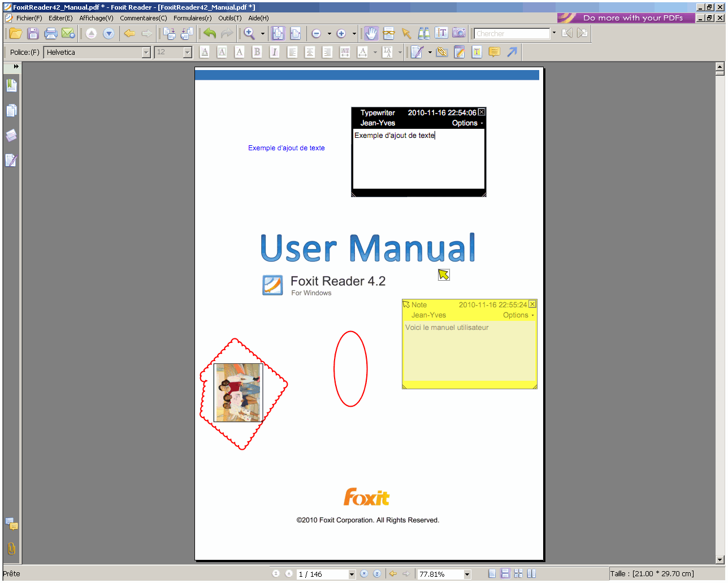Click the green Undo arrow

coord(210,33)
